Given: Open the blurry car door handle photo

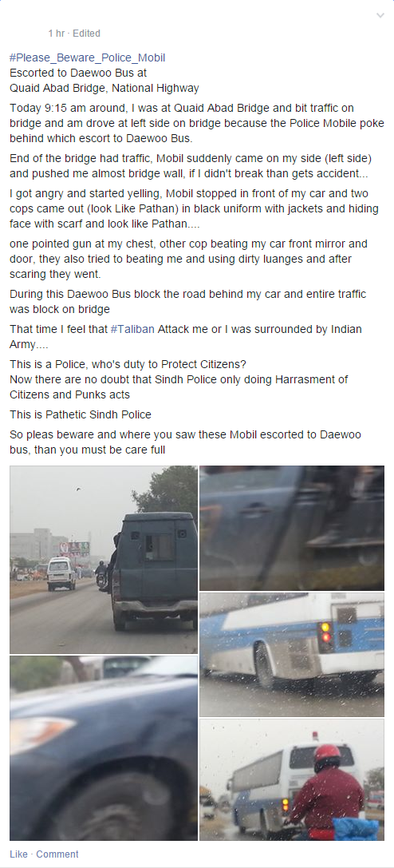Looking at the screenshot, I should tap(292, 528).
